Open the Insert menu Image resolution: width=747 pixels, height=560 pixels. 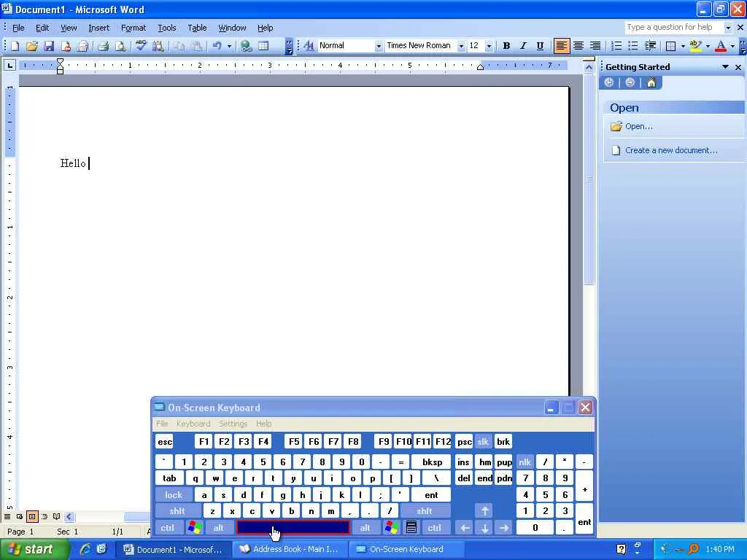pos(98,28)
